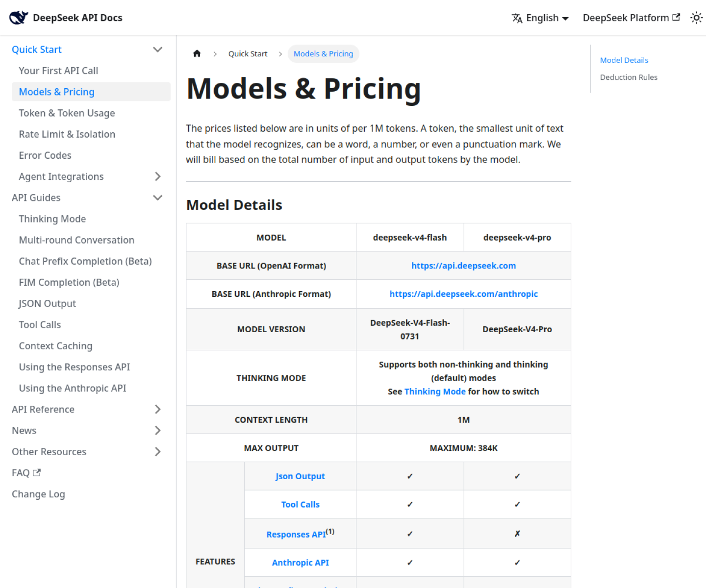Click the translate language icon
The image size is (706, 588).
click(x=517, y=18)
